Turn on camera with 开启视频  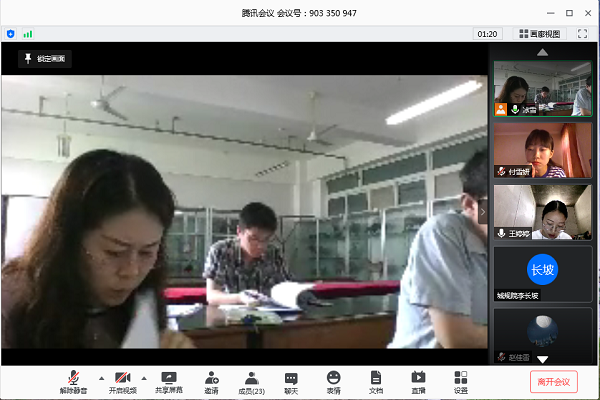click(x=122, y=381)
